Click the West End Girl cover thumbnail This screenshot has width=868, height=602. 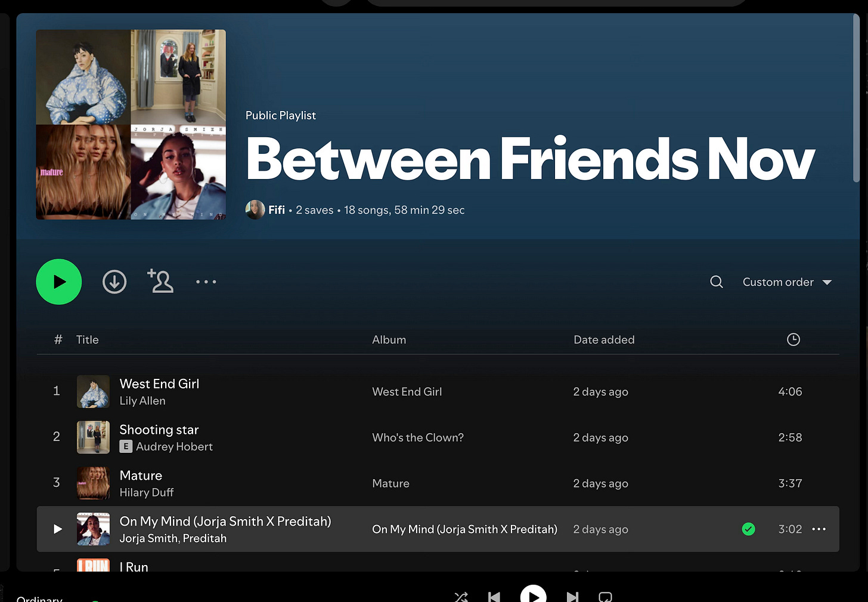[93, 391]
